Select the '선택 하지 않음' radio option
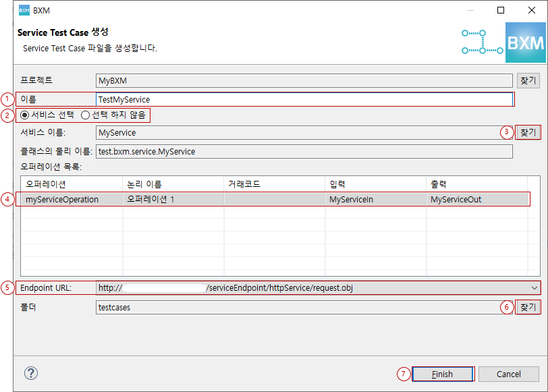 (86, 115)
